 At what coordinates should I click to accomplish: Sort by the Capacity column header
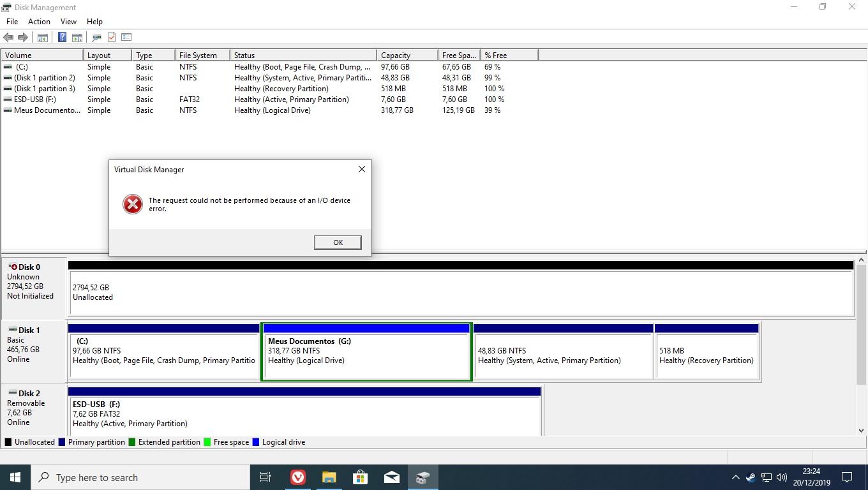point(407,56)
